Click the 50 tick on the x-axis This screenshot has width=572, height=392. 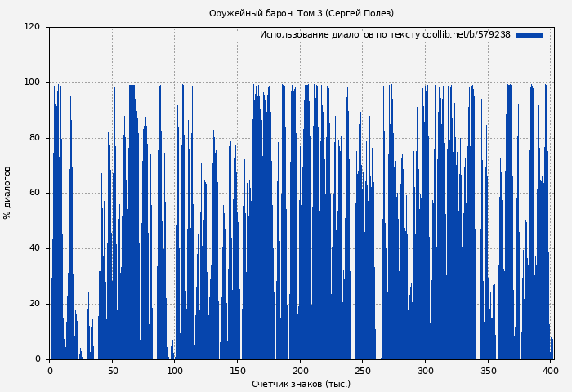(x=112, y=371)
